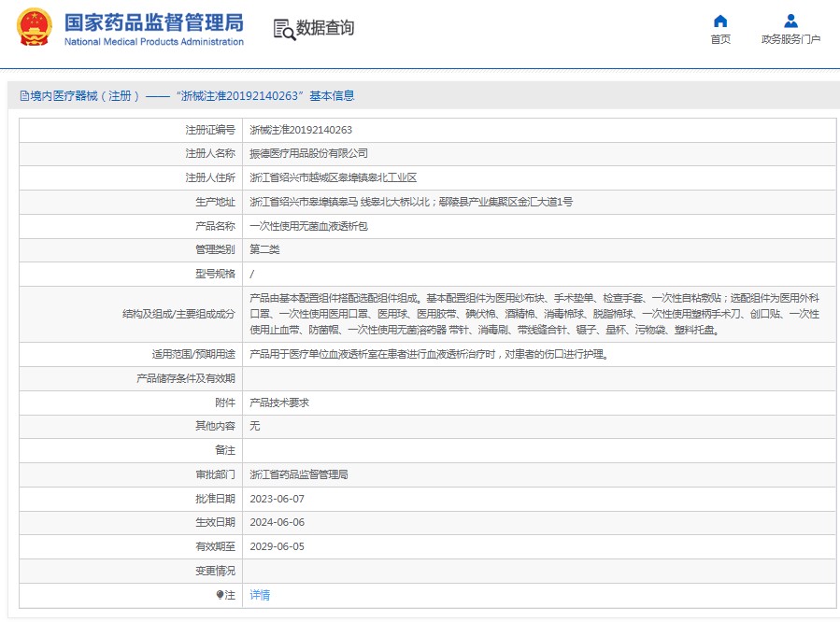Click the approval date 2023-06-07
840x622 pixels.
(278, 499)
